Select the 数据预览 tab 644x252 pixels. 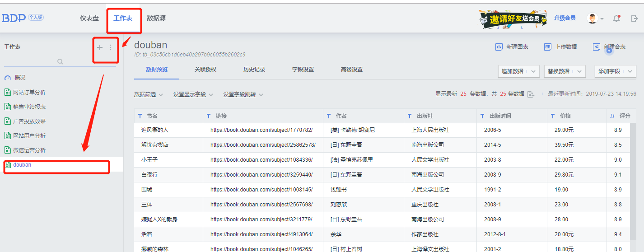(x=157, y=70)
